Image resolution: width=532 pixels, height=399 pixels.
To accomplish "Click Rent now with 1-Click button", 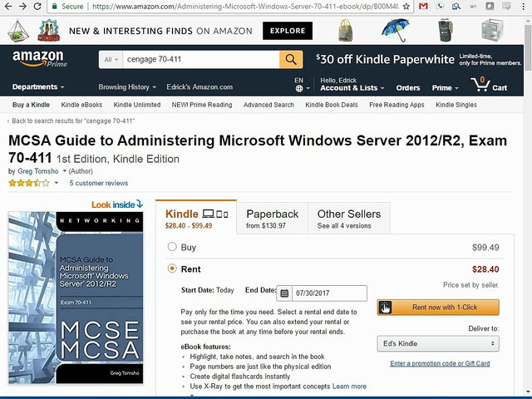I will 438,307.
